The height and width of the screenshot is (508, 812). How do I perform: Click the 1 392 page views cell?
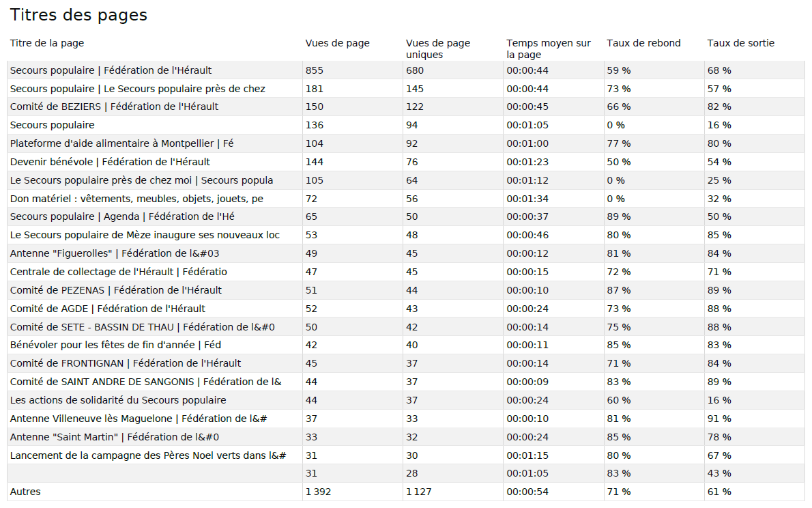point(319,492)
